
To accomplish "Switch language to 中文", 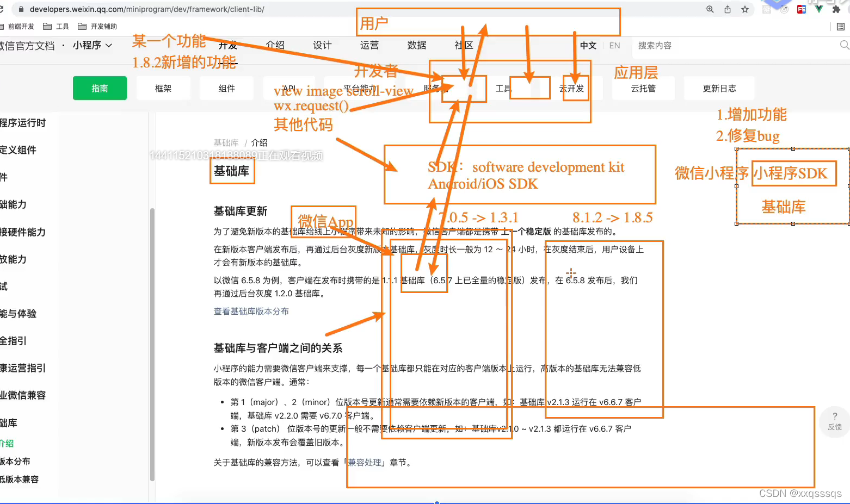I will click(x=588, y=46).
